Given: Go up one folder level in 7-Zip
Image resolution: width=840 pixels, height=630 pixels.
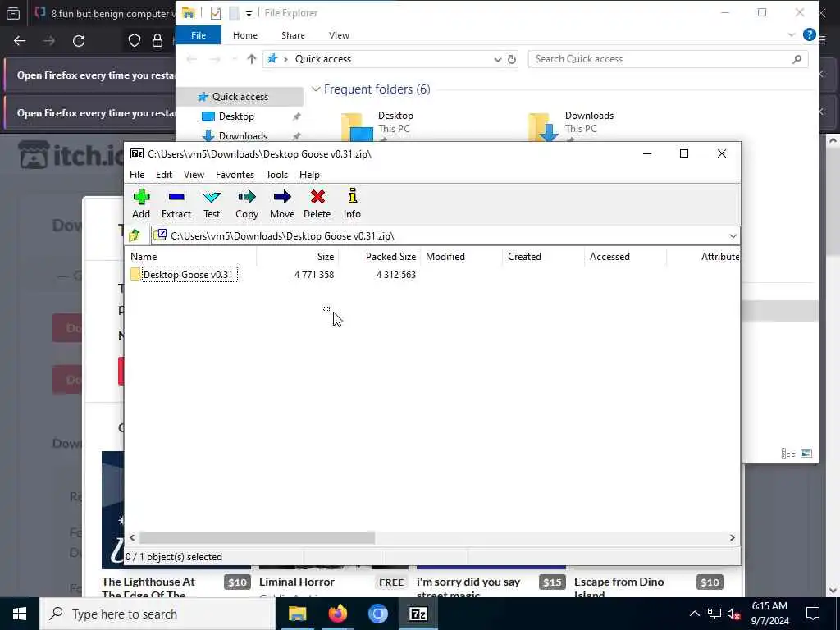Looking at the screenshot, I should coord(135,235).
